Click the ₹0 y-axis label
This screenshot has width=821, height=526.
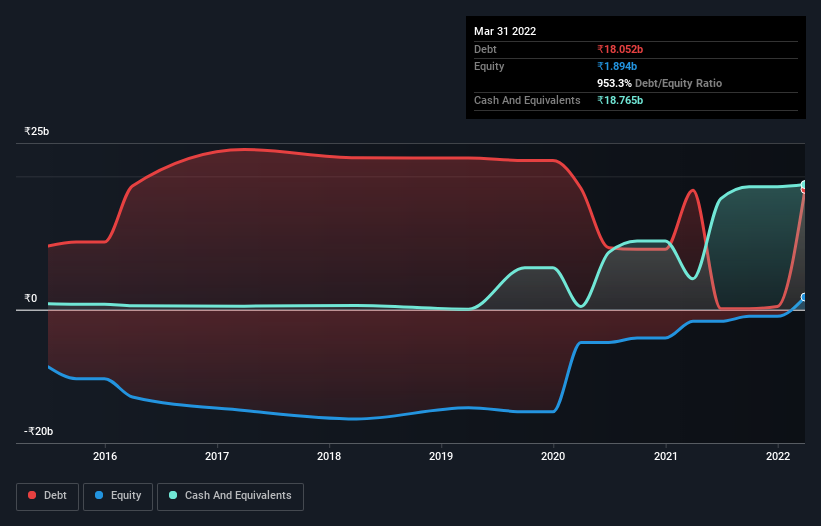(x=31, y=298)
